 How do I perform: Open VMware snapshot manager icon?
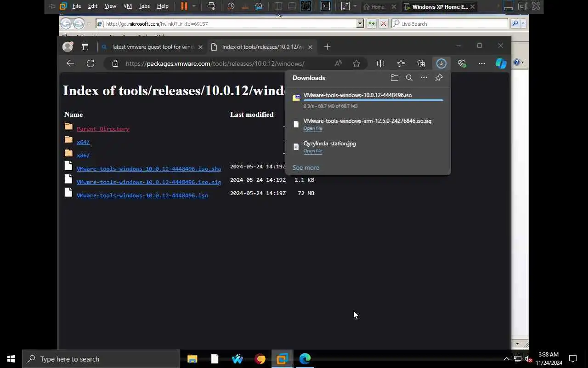click(x=259, y=6)
